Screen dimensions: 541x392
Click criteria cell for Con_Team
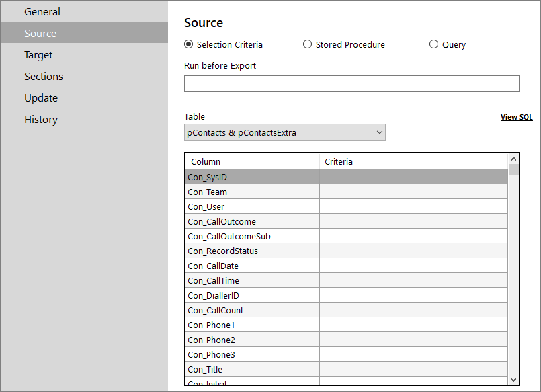(x=413, y=192)
